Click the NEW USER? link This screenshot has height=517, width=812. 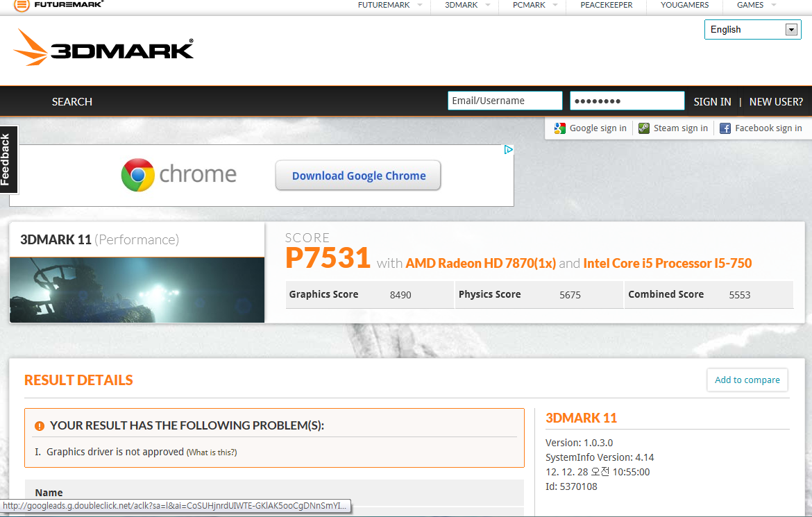776,101
